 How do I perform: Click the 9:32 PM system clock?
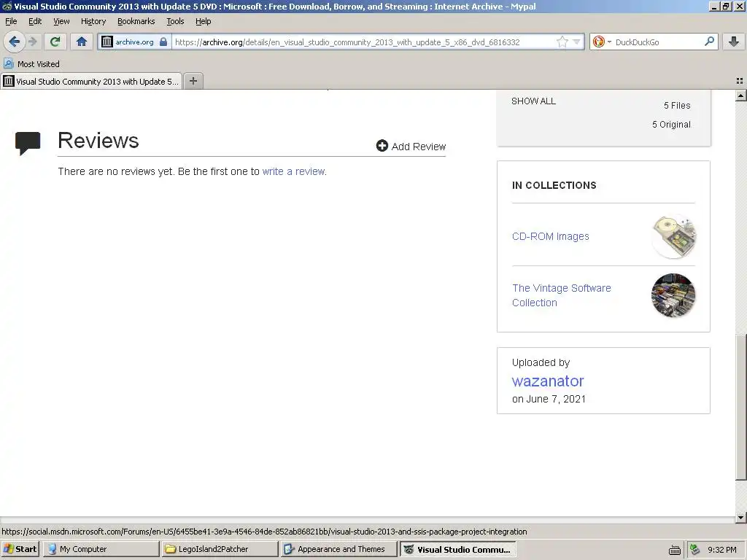click(x=722, y=550)
